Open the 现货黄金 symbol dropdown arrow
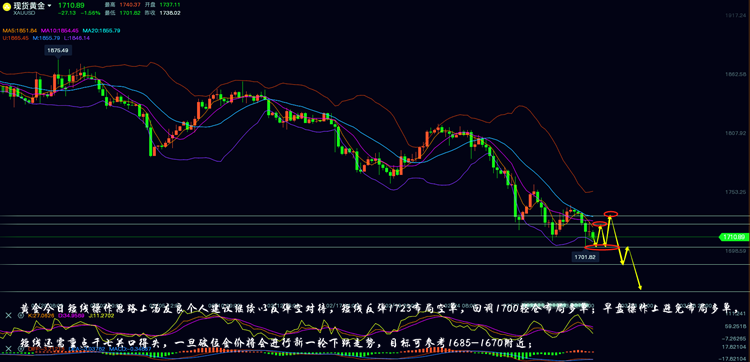This screenshot has width=750, height=362. 49,5
